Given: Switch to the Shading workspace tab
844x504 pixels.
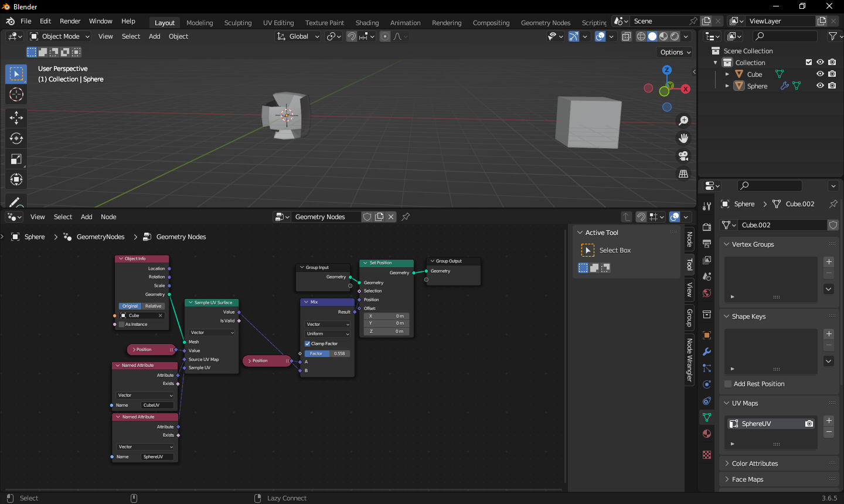Looking at the screenshot, I should click(367, 23).
